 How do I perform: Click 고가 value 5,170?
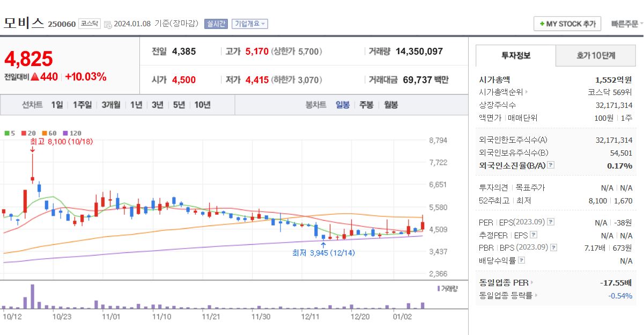coord(256,52)
